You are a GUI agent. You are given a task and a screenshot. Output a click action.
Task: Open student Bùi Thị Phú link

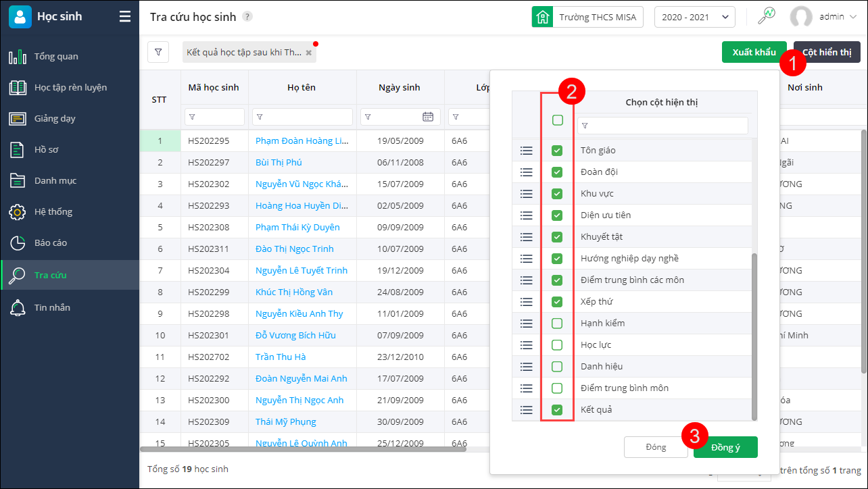(279, 163)
